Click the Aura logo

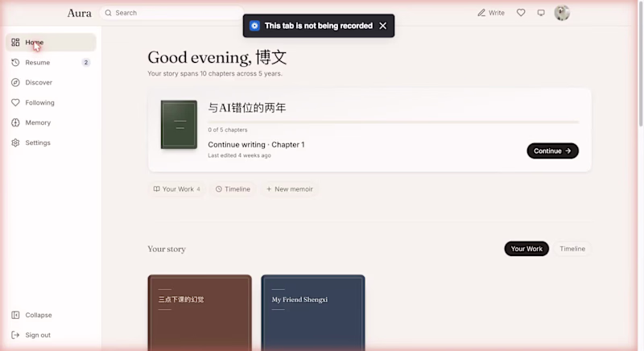tap(79, 13)
